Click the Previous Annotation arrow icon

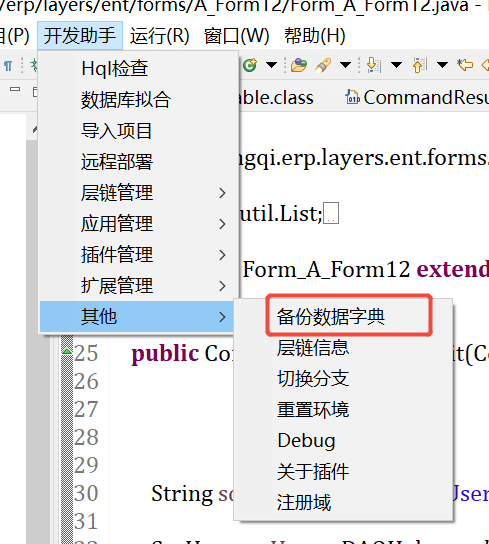pyautogui.click(x=419, y=65)
